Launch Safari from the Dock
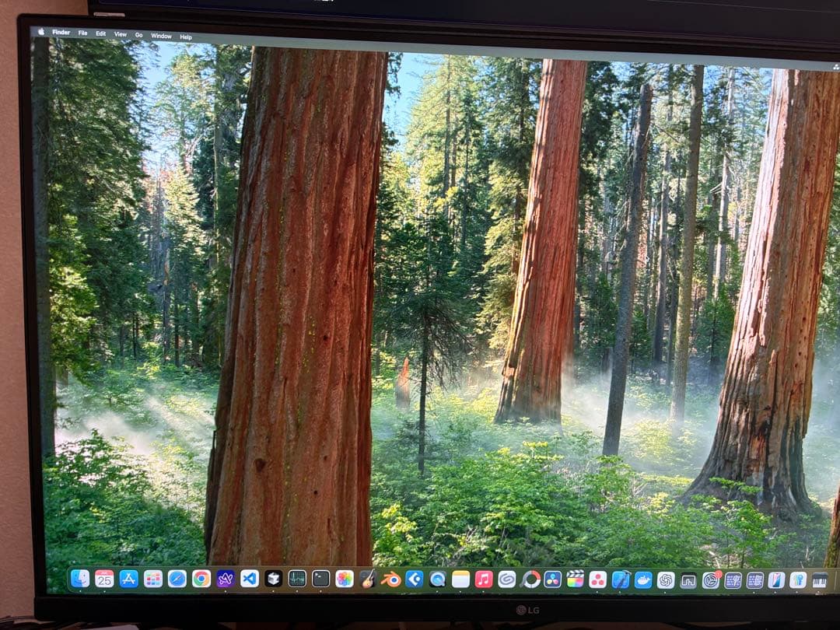This screenshot has width=840, height=630. click(175, 579)
